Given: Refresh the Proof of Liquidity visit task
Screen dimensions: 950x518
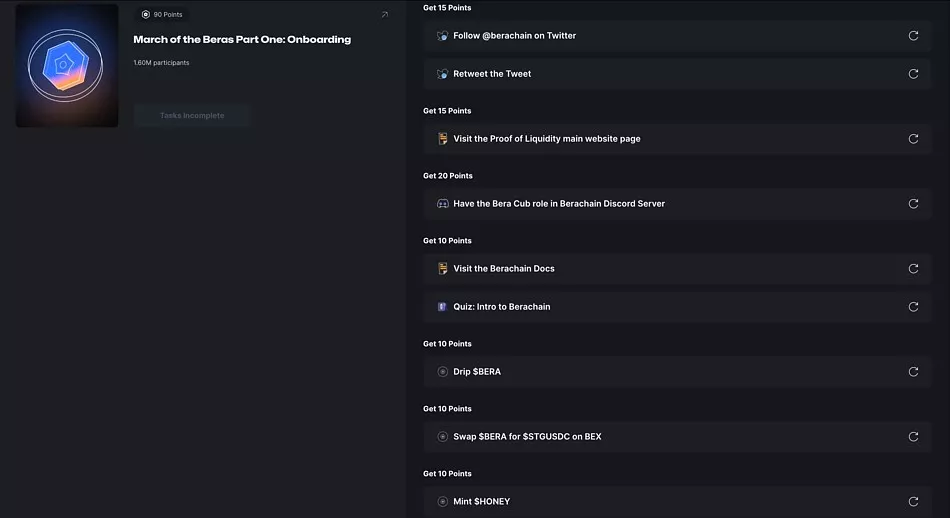Looking at the screenshot, I should tap(913, 139).
